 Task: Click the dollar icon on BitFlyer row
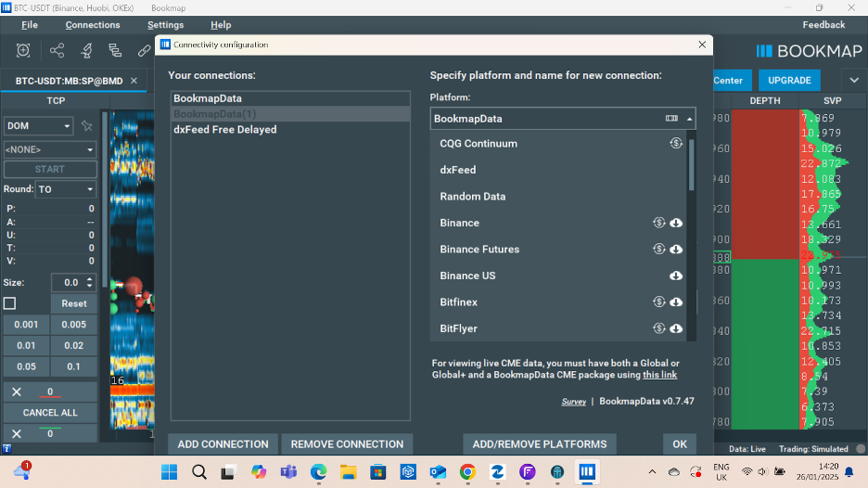(x=658, y=328)
